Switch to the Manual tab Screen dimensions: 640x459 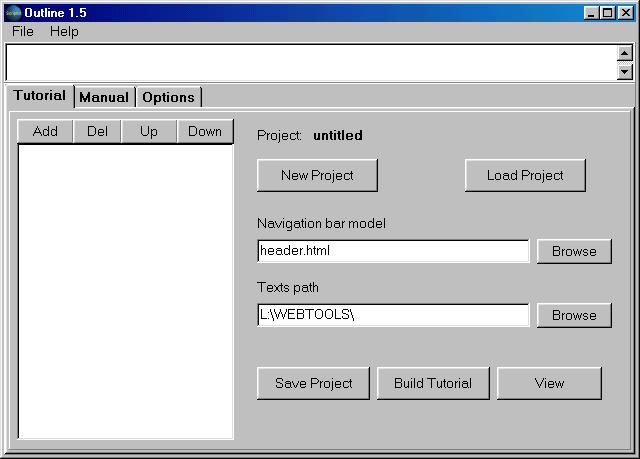[104, 97]
